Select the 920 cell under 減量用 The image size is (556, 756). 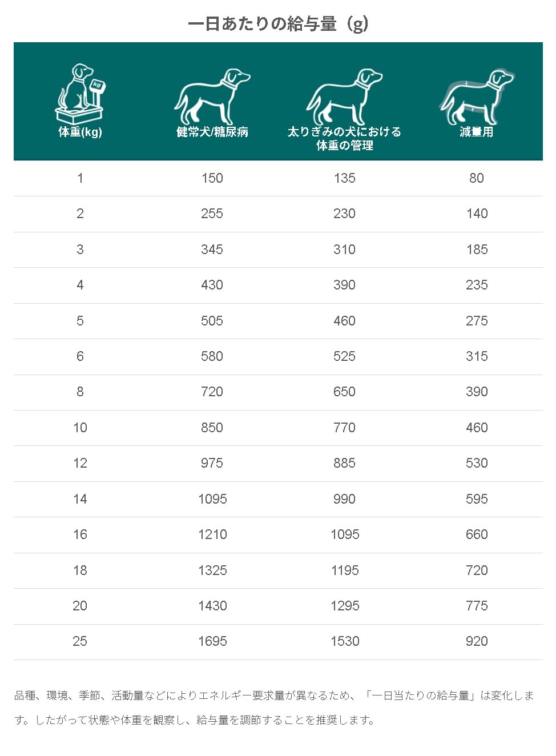[x=477, y=641]
